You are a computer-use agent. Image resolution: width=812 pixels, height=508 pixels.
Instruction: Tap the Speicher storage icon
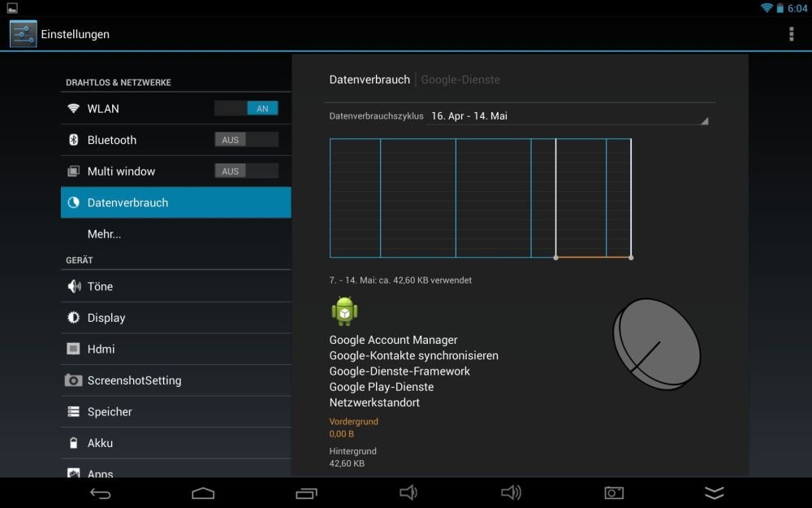click(74, 411)
